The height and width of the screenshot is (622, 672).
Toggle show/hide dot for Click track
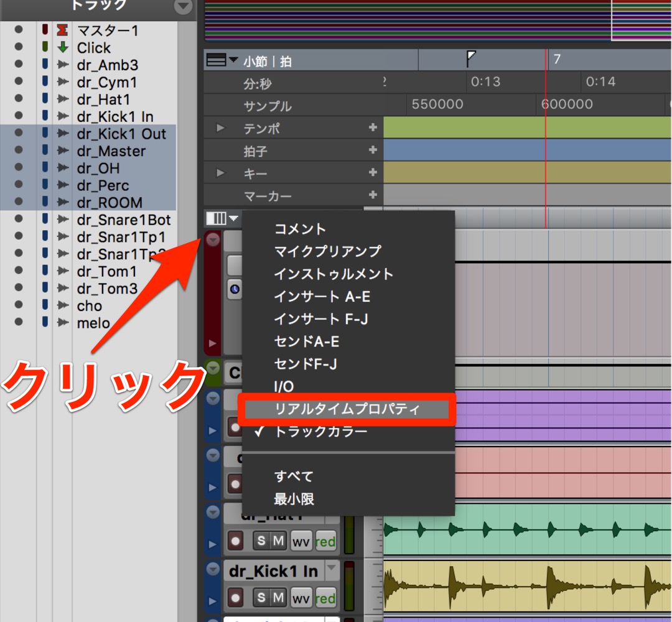19,46
